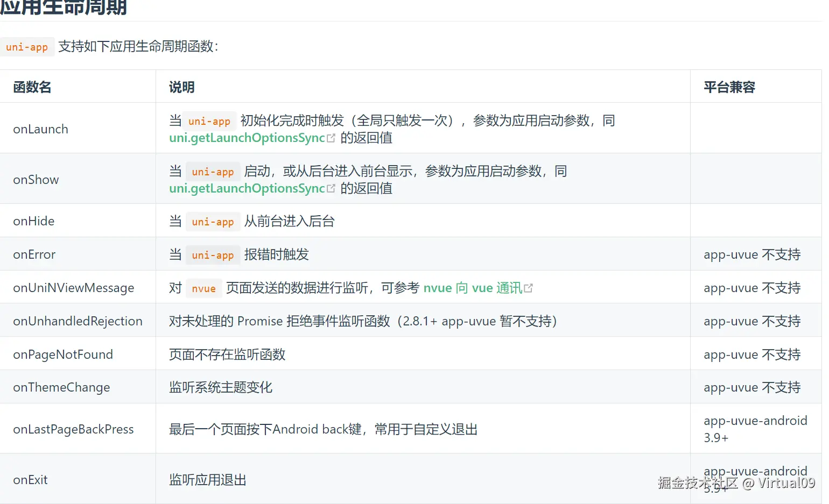Open uni.getLaunchOptionsSync link in onLaunch row
Screen dimensions: 829x504
coord(247,138)
